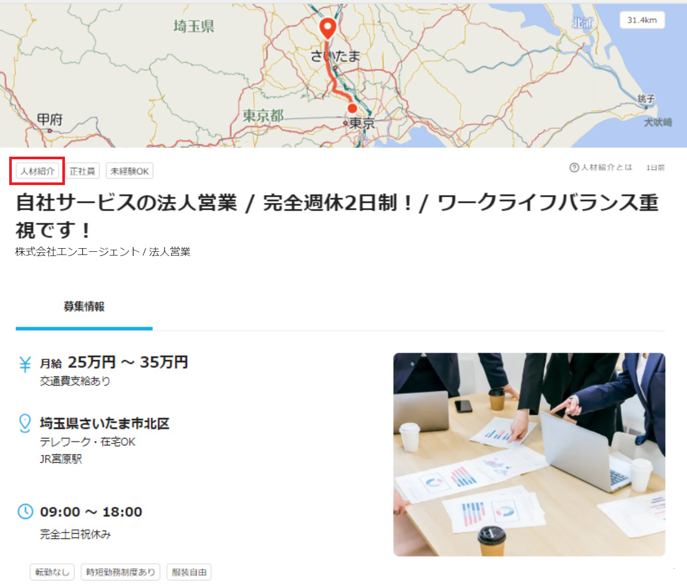Click the clock icon beside working hours
687x585 pixels.
pos(25,511)
